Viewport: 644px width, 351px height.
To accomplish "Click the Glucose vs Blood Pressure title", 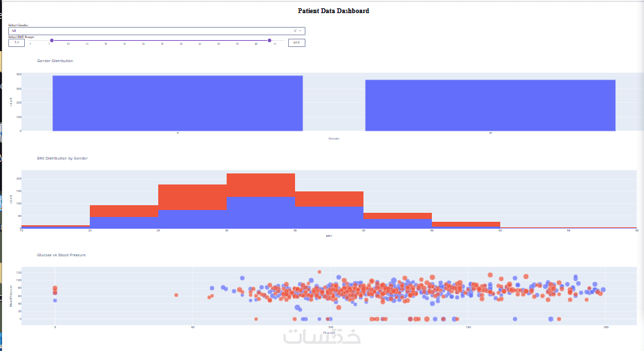I will point(61,255).
